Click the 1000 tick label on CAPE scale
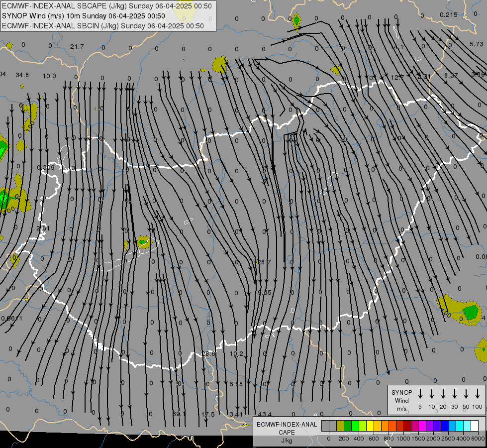Screen dimensions: 487x448 click(x=403, y=439)
